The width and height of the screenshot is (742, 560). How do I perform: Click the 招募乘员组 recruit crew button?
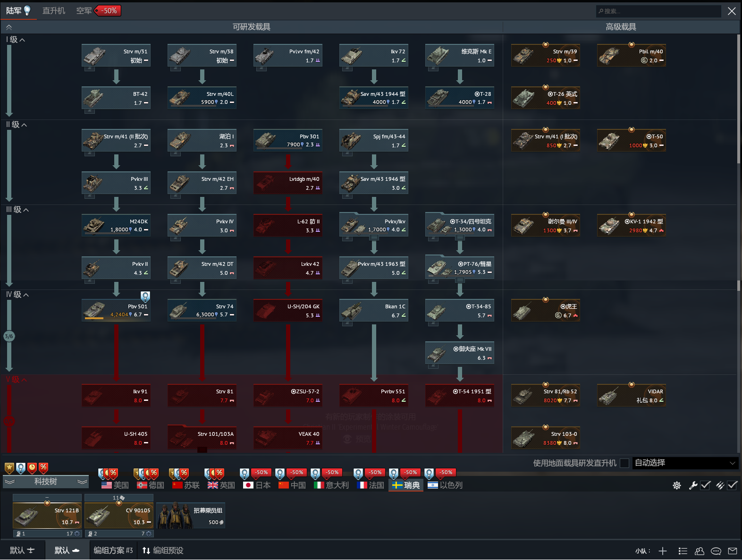[x=191, y=516]
